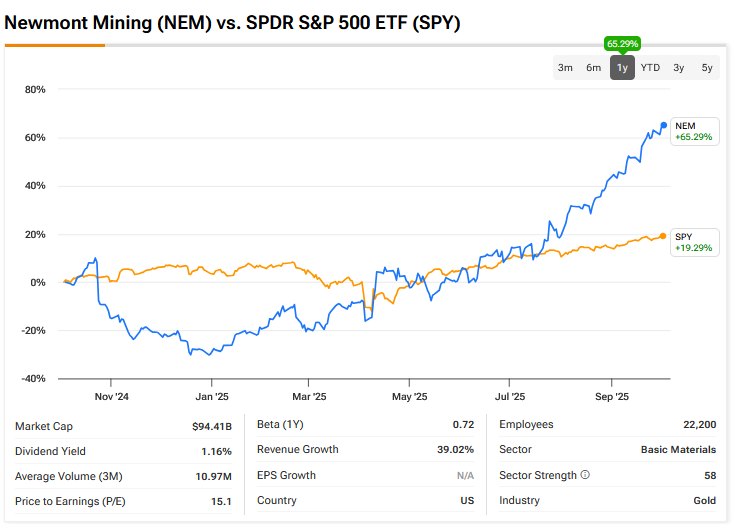
Task: Click the Price to Earnings 15.1 value
Action: 222,501
